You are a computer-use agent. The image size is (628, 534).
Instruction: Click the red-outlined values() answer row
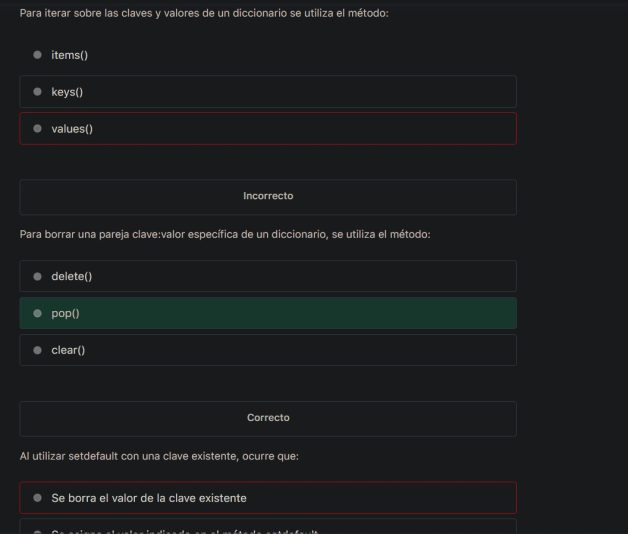click(268, 129)
